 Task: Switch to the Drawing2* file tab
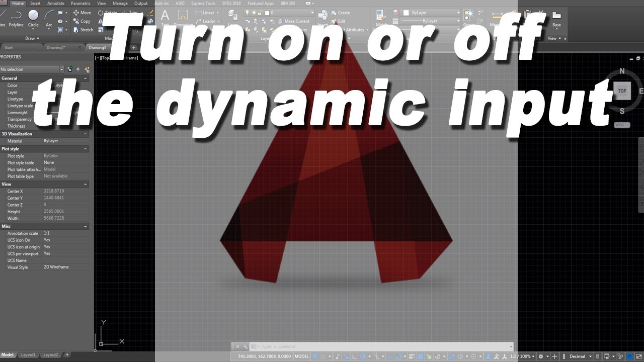[56, 48]
